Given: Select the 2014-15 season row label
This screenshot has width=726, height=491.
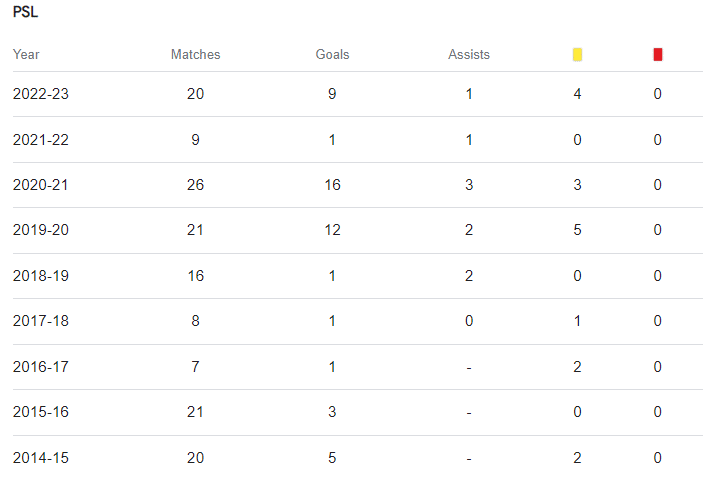Looking at the screenshot, I should tap(41, 458).
